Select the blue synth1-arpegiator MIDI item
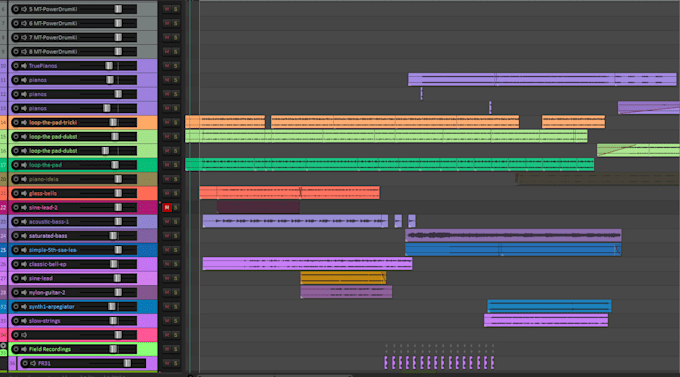This screenshot has height=377, width=680. [549, 306]
